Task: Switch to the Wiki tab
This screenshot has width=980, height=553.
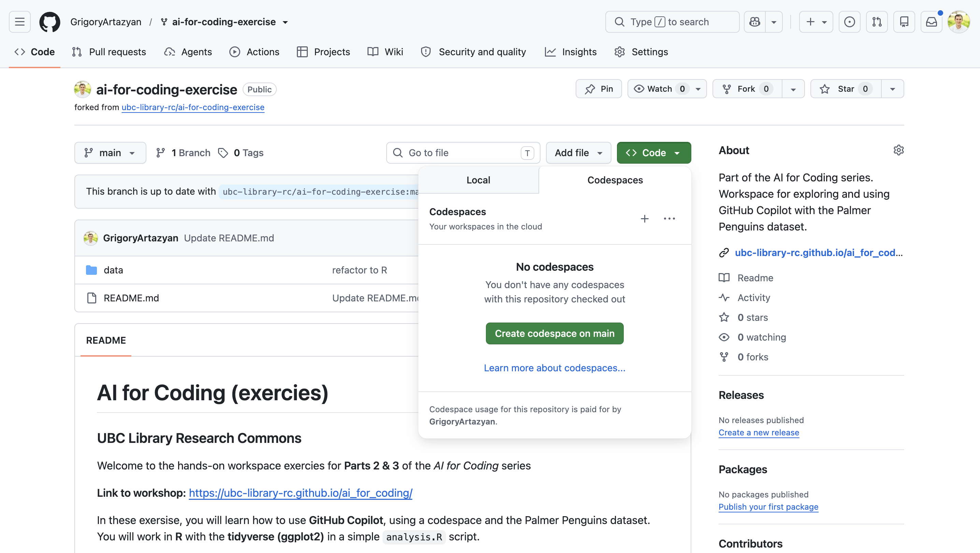Action: [x=385, y=52]
